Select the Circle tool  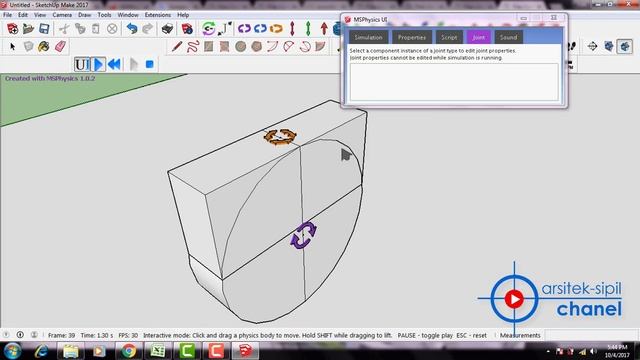(x=240, y=47)
